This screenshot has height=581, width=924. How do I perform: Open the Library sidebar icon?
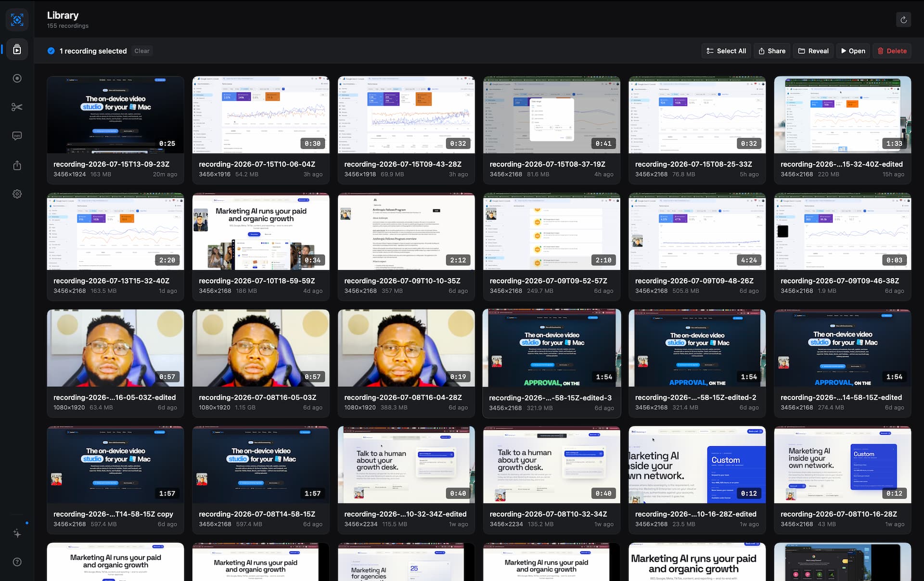[x=17, y=49]
